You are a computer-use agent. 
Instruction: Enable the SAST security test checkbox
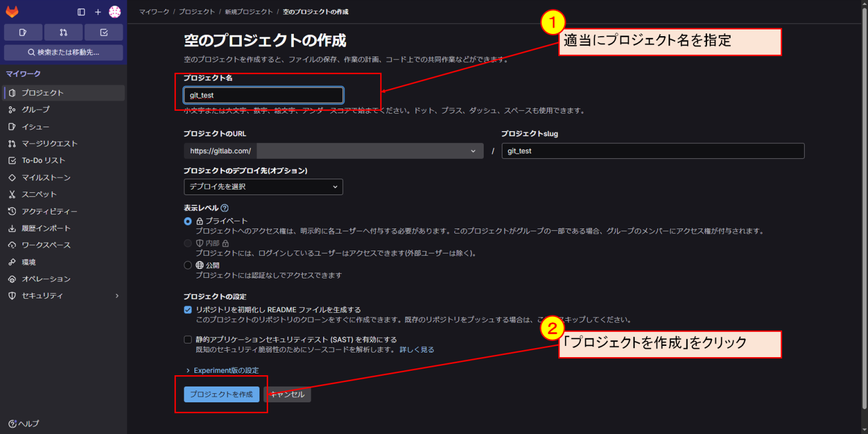click(187, 339)
